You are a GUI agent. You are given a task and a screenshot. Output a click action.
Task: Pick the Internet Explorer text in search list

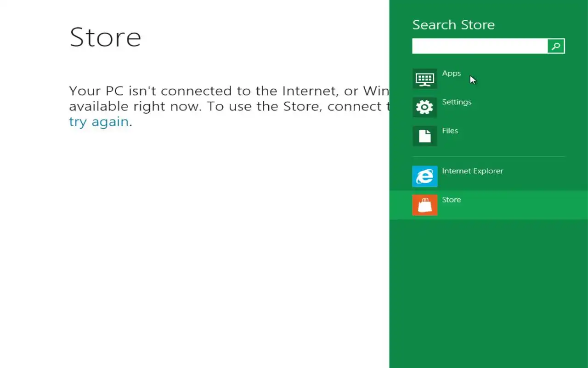pyautogui.click(x=472, y=171)
